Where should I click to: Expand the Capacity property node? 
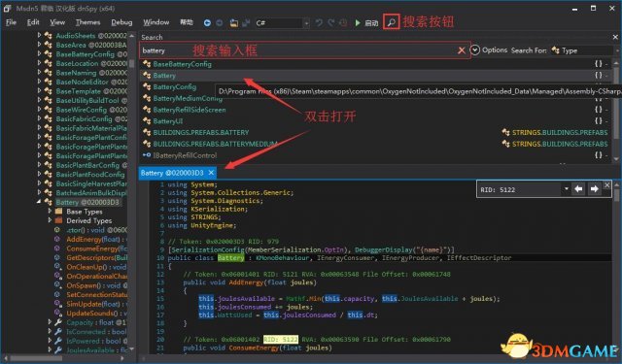point(50,322)
